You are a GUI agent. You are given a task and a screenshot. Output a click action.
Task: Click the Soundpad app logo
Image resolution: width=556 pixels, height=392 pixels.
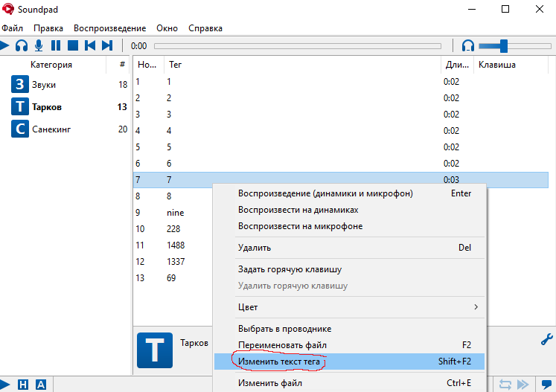[8, 9]
